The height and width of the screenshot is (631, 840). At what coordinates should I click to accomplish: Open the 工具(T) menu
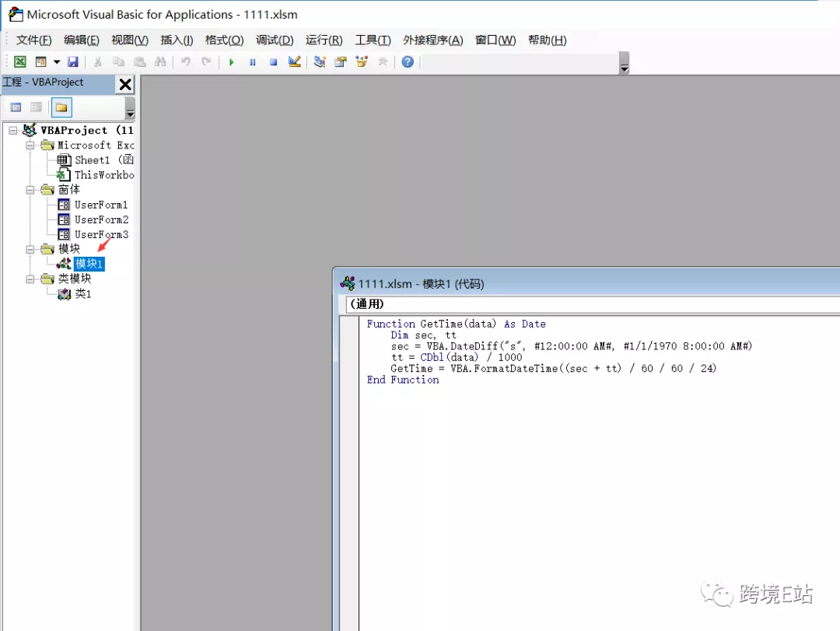373,40
